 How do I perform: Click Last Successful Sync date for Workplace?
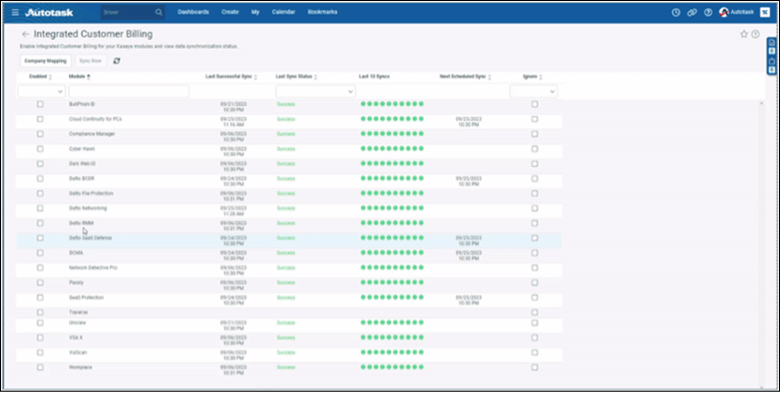tap(233, 370)
